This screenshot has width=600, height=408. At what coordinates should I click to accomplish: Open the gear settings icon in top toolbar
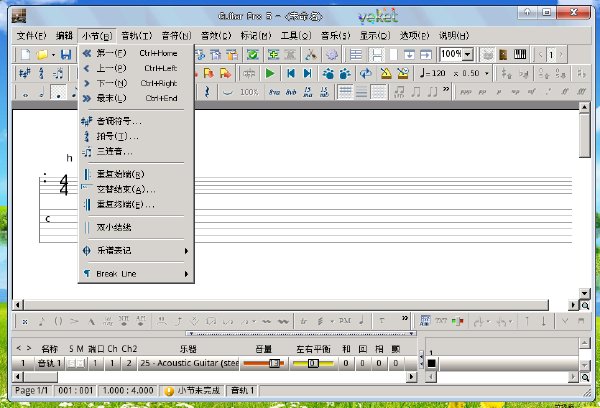click(x=332, y=55)
